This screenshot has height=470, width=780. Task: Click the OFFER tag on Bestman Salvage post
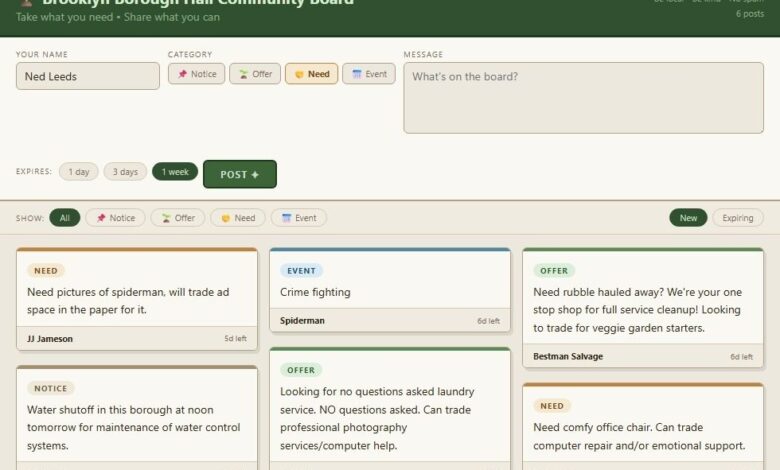coord(554,271)
